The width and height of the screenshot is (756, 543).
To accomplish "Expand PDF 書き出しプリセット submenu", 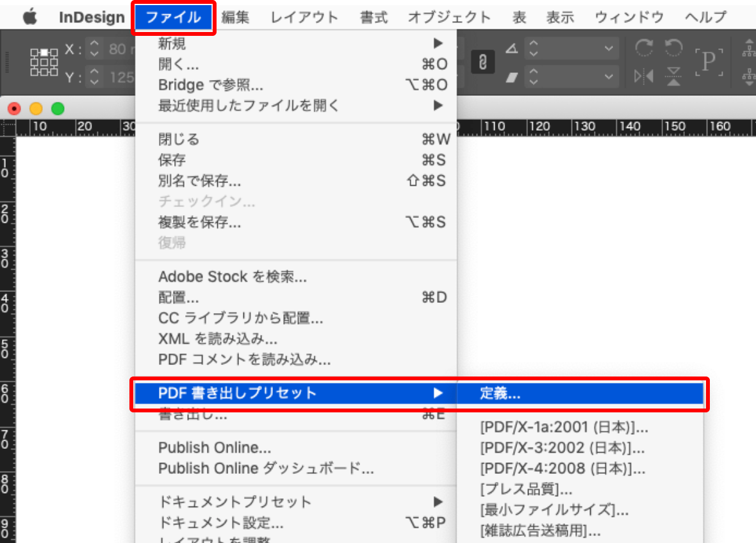I will (296, 393).
